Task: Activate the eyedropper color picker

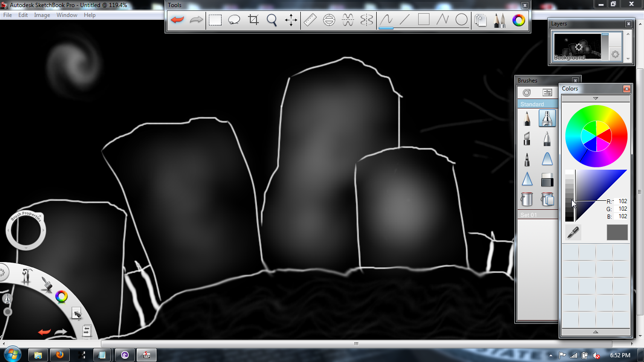Action: tap(573, 232)
